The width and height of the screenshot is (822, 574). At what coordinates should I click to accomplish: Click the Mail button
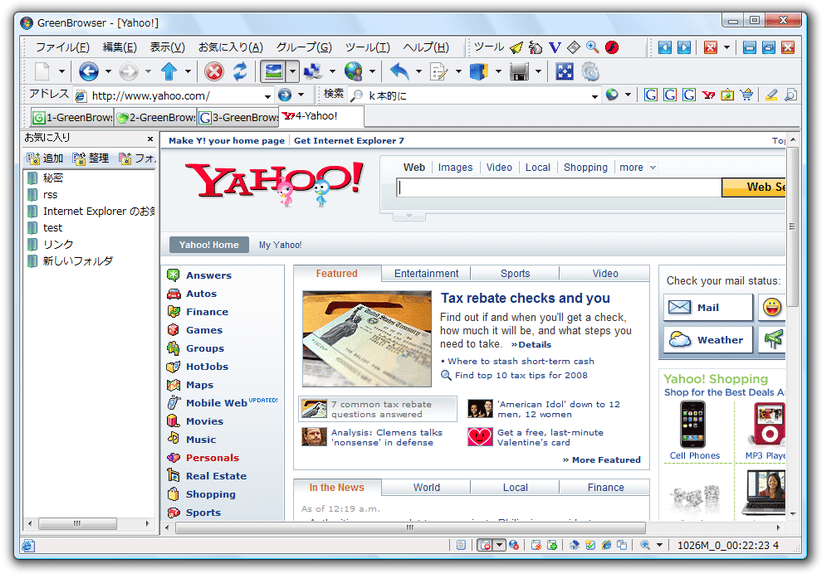pos(708,307)
